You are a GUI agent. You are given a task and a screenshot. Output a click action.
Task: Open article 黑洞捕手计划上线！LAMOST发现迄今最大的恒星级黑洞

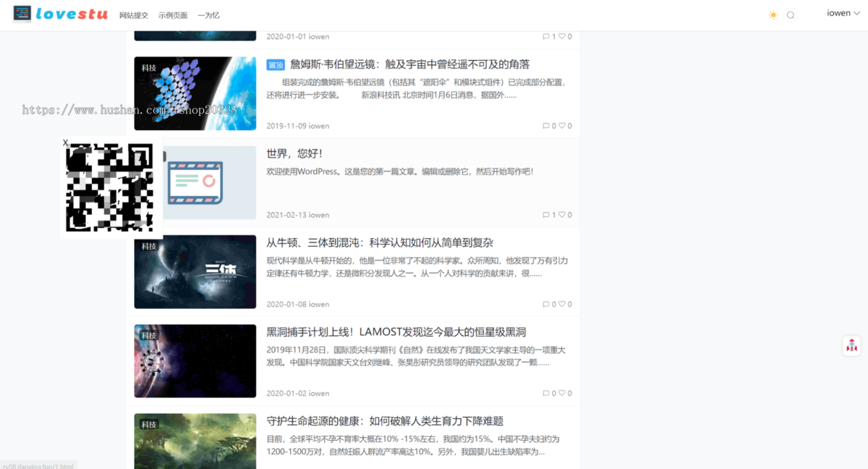[396, 332]
